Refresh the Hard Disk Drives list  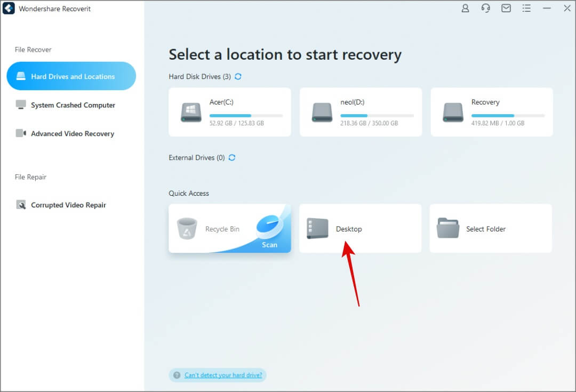238,76
